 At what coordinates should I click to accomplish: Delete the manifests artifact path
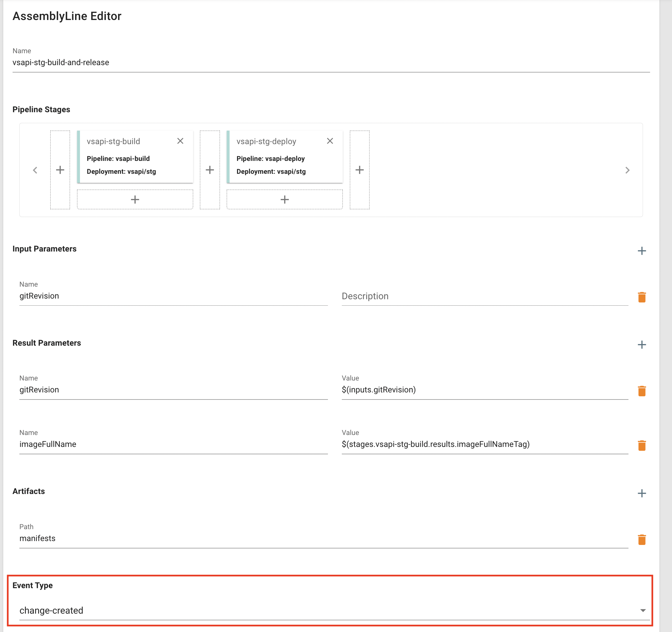641,540
